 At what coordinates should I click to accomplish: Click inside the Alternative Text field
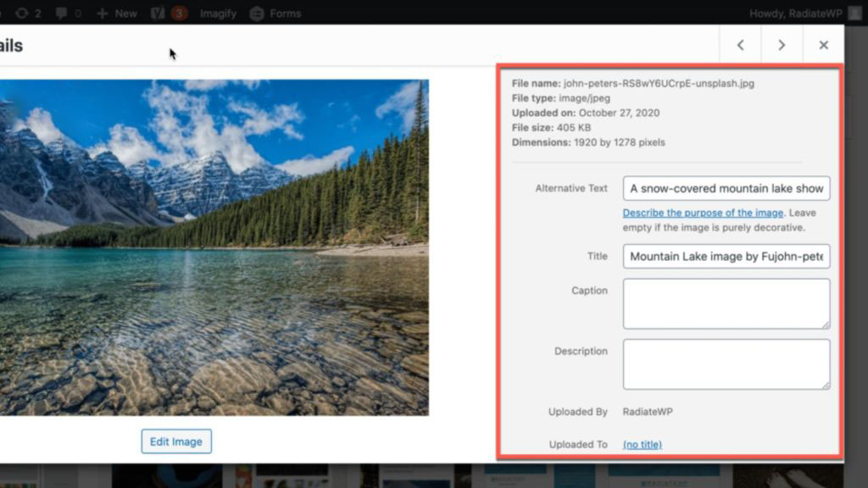(726, 188)
